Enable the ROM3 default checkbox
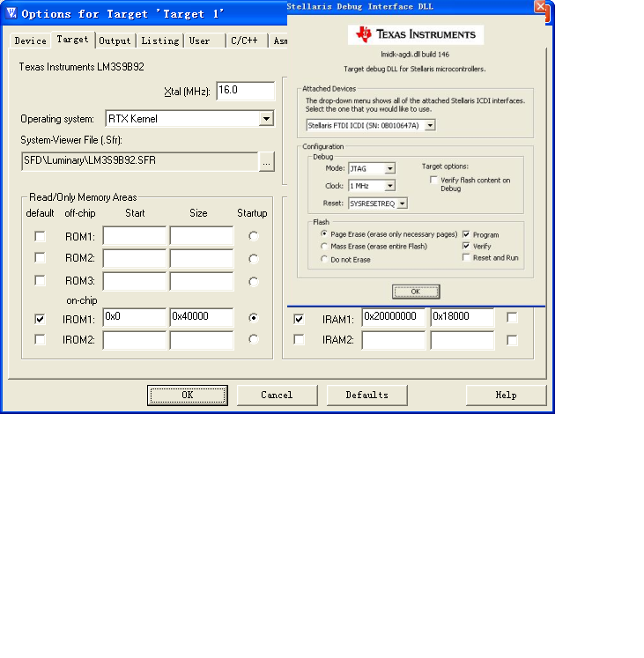Image resolution: width=644 pixels, height=658 pixels. (x=40, y=280)
